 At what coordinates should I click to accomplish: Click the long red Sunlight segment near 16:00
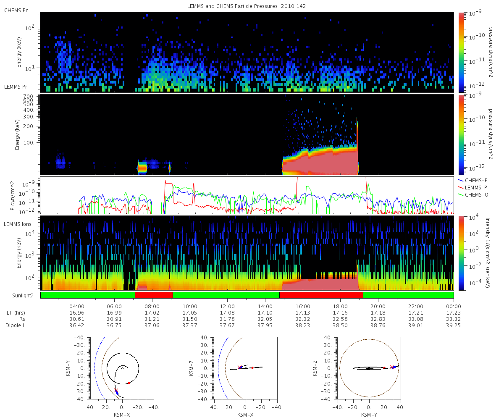click(321, 295)
